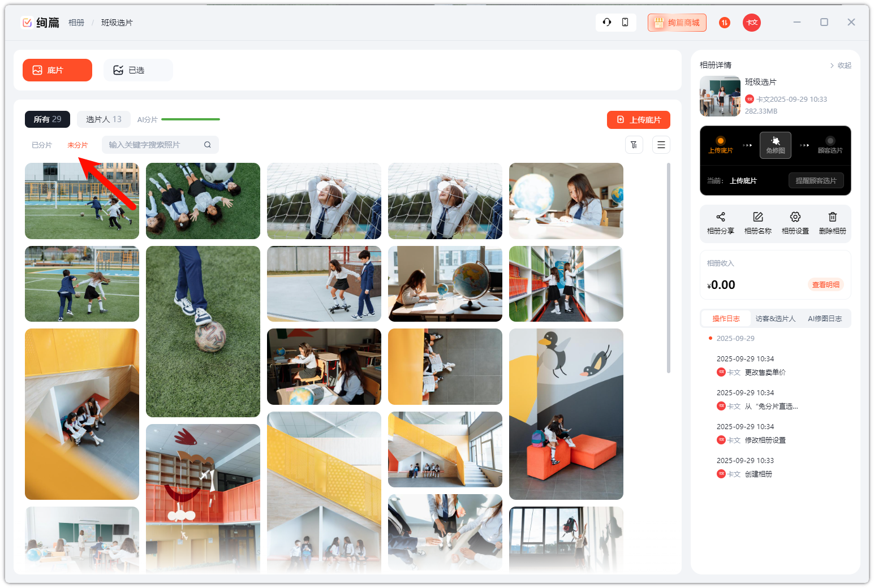Viewport: 874px width, 588px height.
Task: Open the album share icon
Action: [x=720, y=217]
